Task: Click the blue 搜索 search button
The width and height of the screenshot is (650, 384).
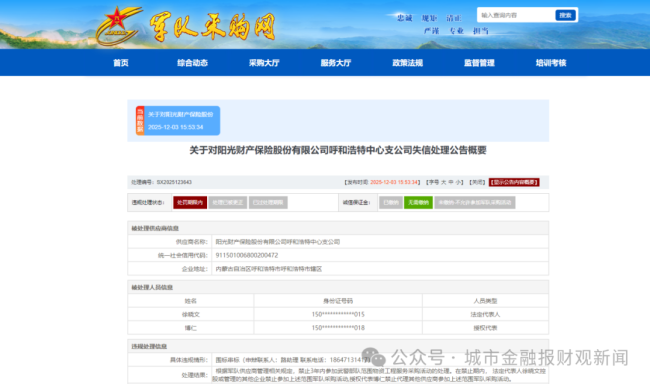Action: 565,15
